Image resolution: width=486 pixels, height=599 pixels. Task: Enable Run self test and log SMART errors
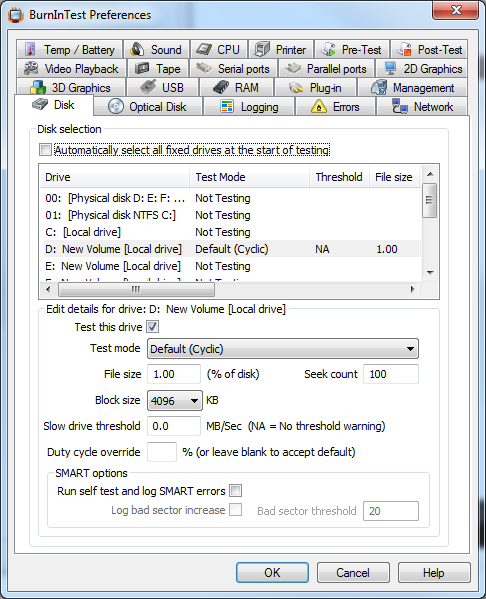pyautogui.click(x=235, y=491)
